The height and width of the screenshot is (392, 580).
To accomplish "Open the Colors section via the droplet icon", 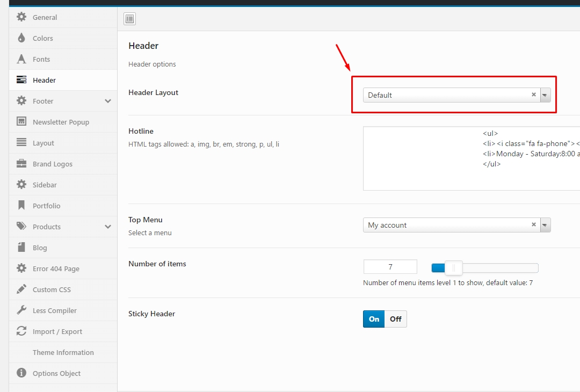I will coord(21,38).
